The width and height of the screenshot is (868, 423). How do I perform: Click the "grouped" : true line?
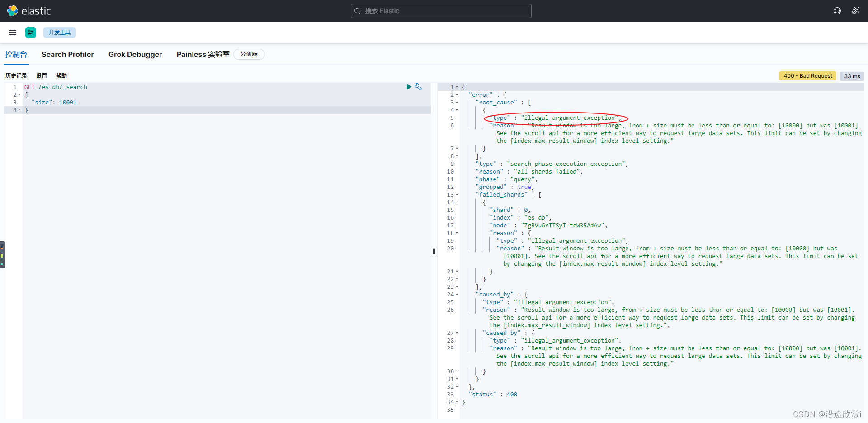505,187
